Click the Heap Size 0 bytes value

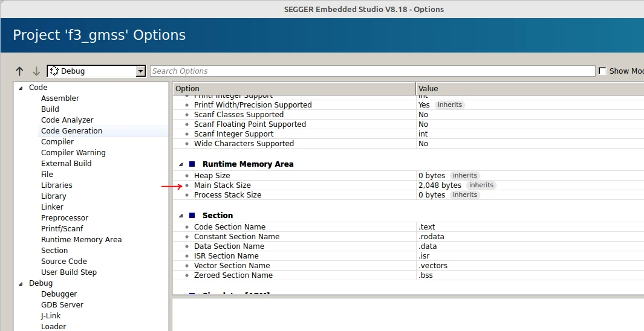coord(432,176)
